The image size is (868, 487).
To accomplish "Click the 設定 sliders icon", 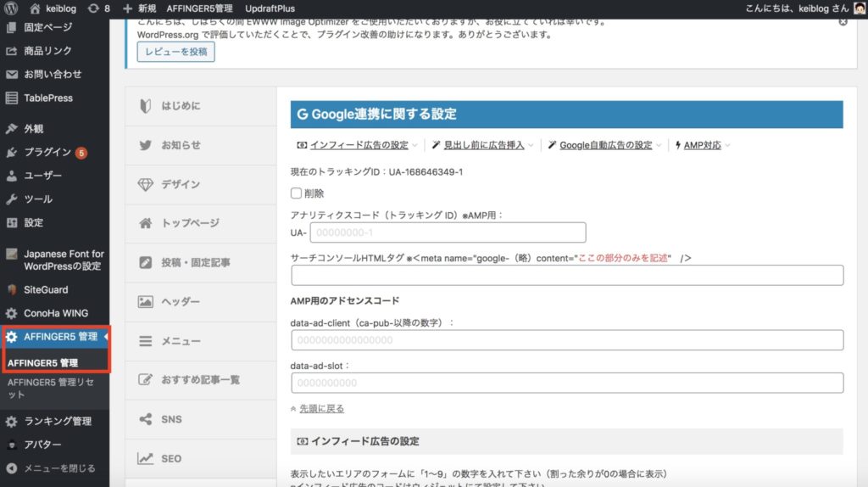I will 12,223.
